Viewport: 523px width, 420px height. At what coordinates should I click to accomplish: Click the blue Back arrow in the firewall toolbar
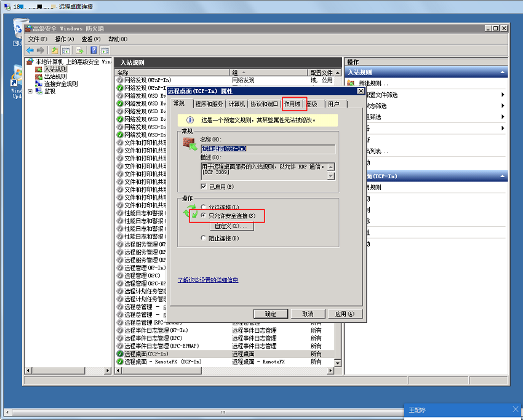click(x=30, y=50)
